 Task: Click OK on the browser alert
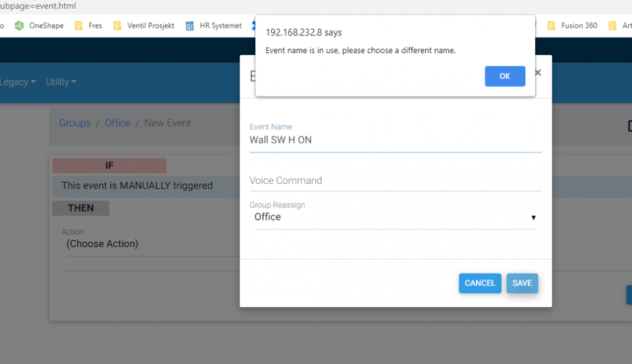(x=504, y=76)
